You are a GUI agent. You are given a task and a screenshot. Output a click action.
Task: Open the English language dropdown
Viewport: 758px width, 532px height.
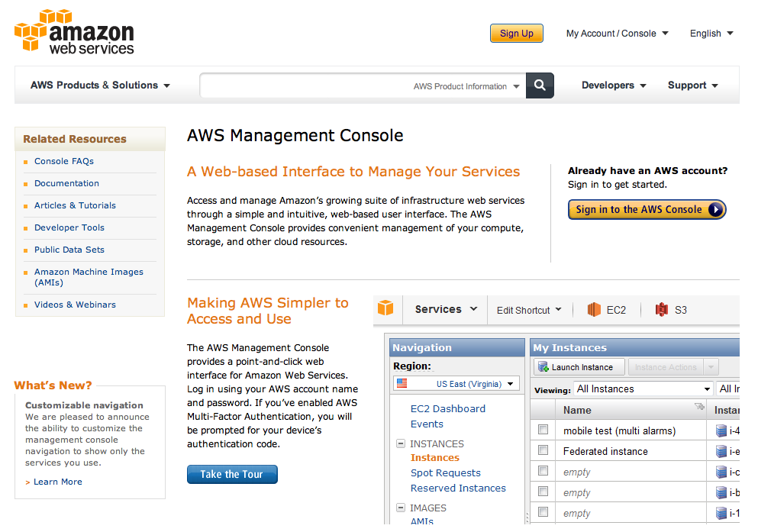click(711, 34)
